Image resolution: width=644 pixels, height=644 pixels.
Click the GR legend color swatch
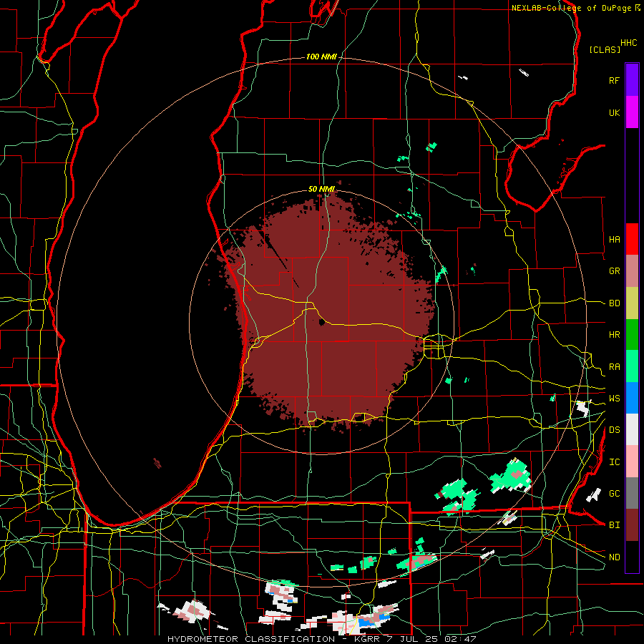(632, 270)
